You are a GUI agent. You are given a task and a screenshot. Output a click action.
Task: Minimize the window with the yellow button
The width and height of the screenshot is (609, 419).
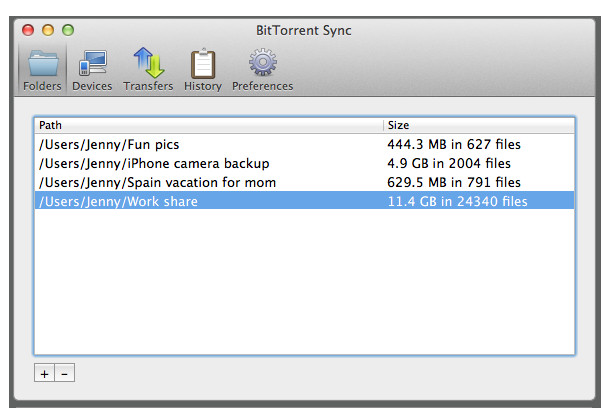48,30
